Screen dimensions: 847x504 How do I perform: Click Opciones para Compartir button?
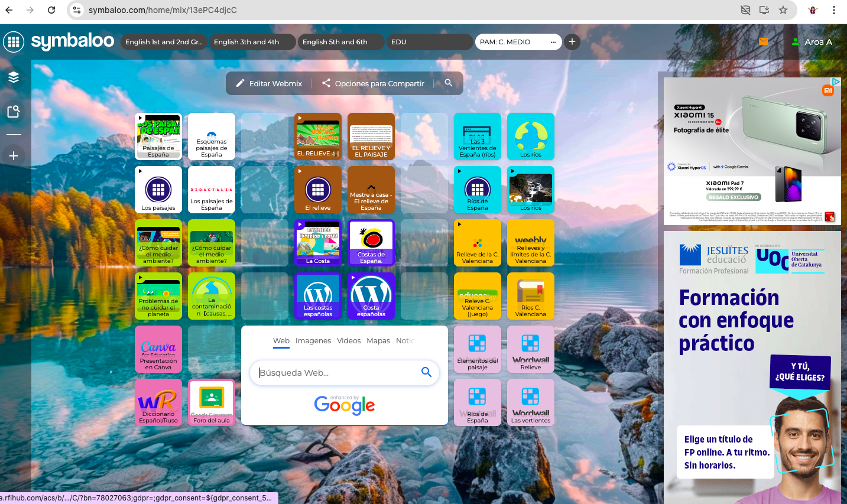point(374,83)
